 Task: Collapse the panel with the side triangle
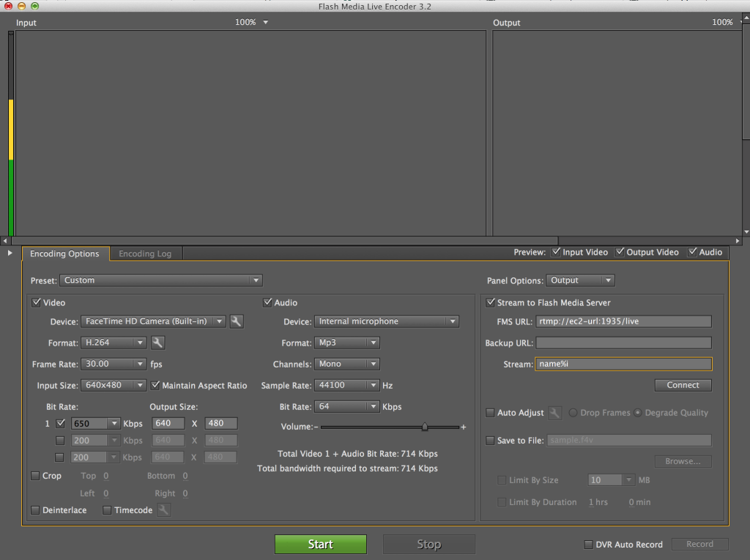click(10, 253)
